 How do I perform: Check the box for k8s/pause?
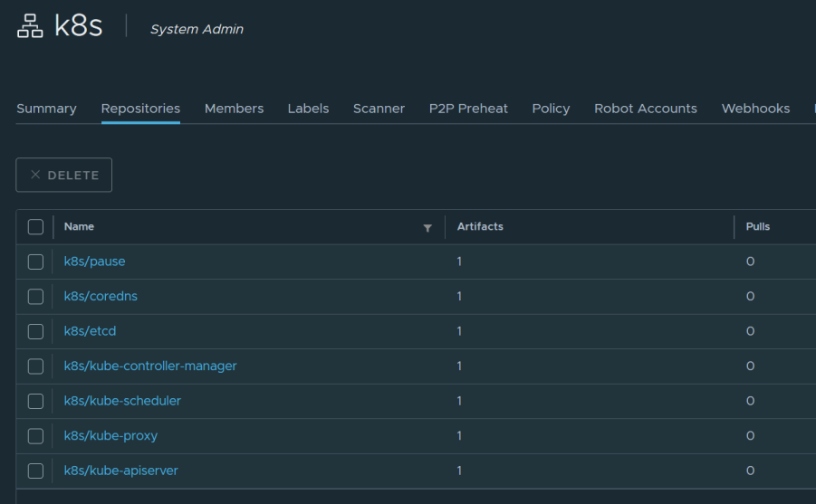[x=35, y=262]
